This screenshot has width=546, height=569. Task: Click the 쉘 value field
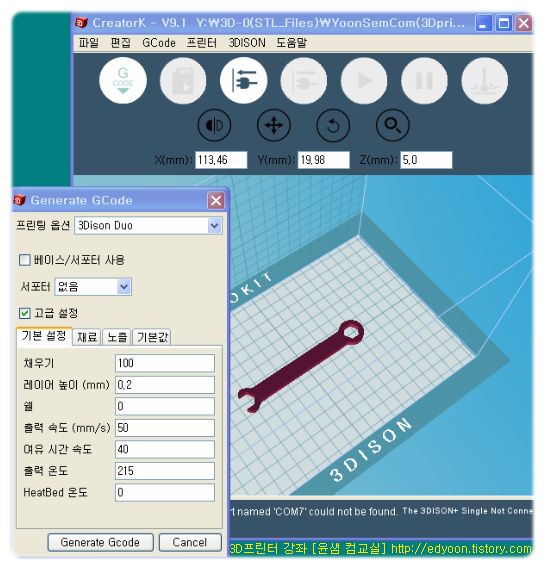pyautogui.click(x=165, y=406)
